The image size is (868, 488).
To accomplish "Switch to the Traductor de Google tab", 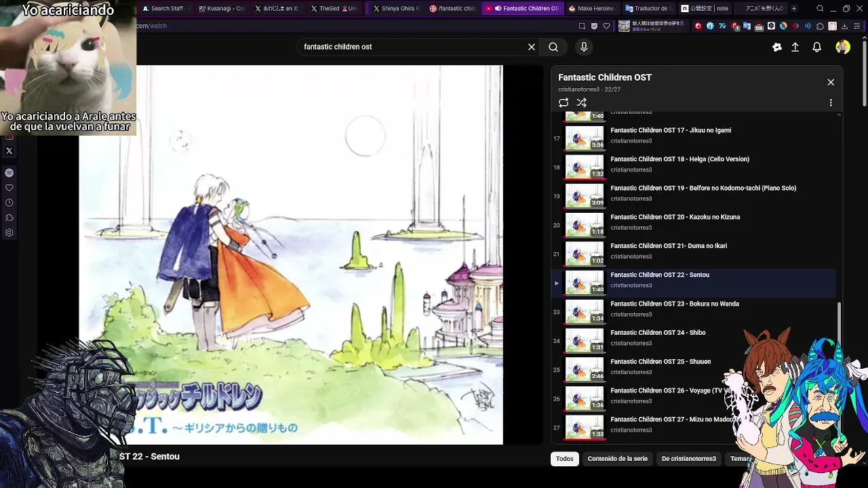I will click(x=649, y=8).
